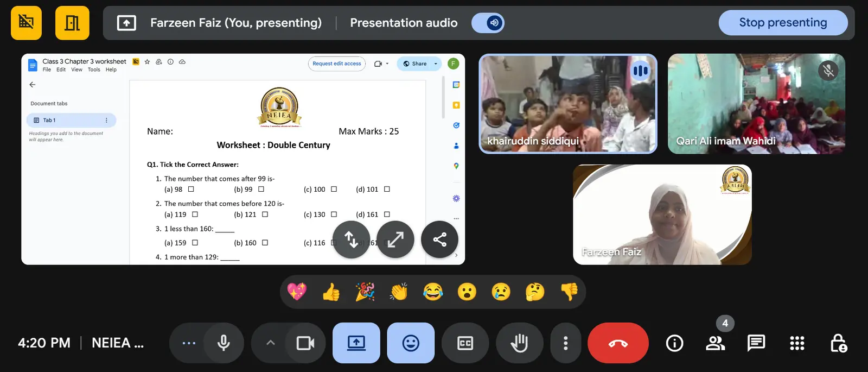Click Request edit access button
Viewport: 868px width, 372px height.
coord(337,64)
